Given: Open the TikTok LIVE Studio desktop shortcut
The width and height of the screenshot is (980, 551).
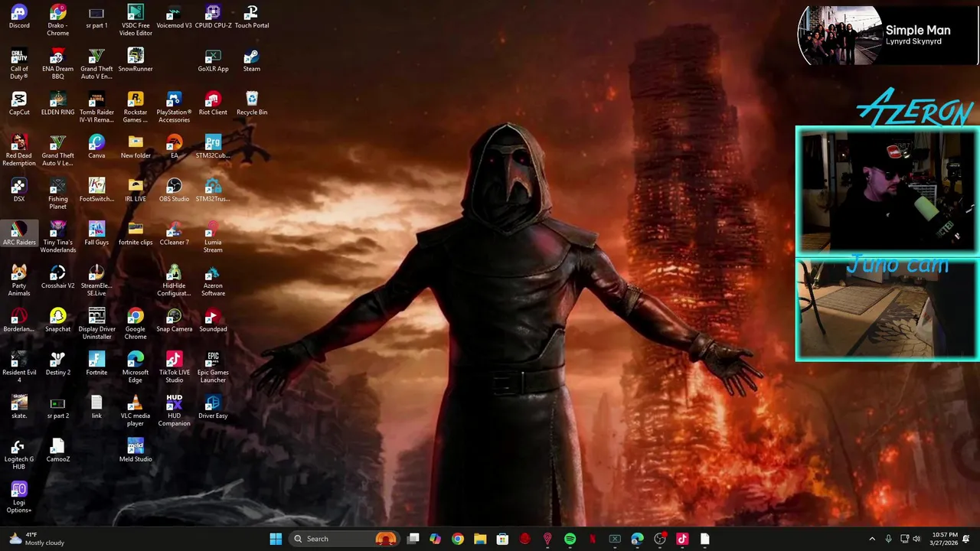Looking at the screenshot, I should 174,368.
